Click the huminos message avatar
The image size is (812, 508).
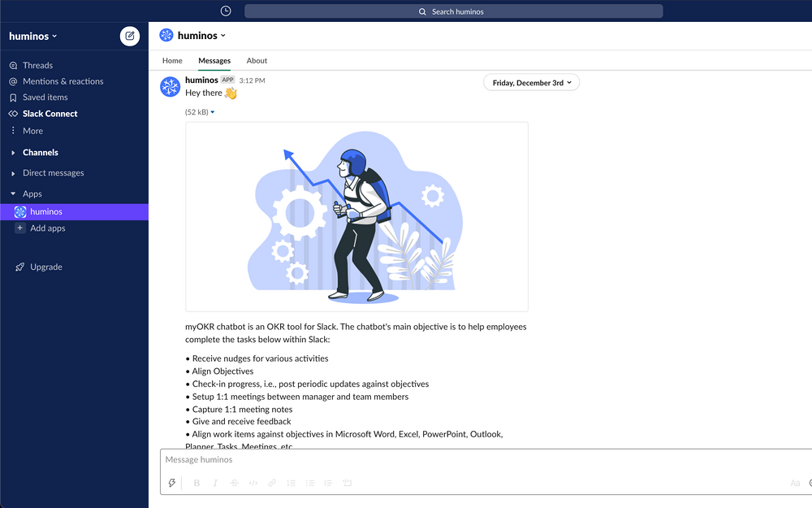pos(170,87)
